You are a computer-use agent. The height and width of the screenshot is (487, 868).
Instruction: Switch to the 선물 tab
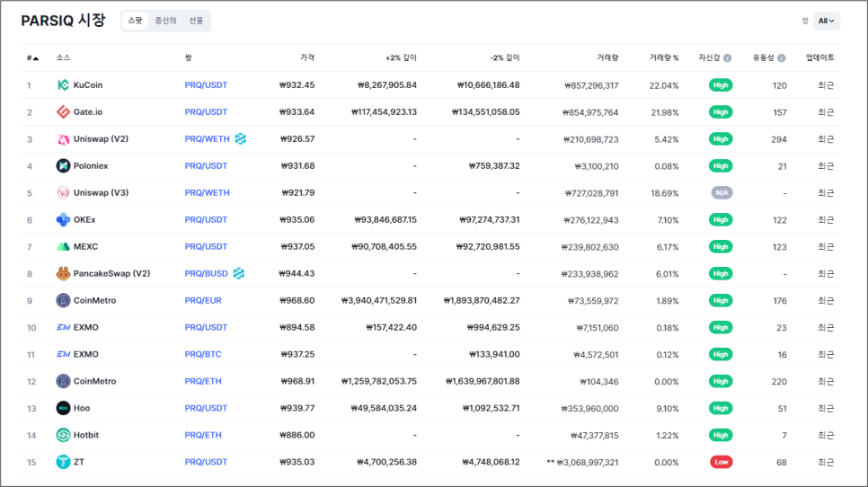tap(196, 21)
